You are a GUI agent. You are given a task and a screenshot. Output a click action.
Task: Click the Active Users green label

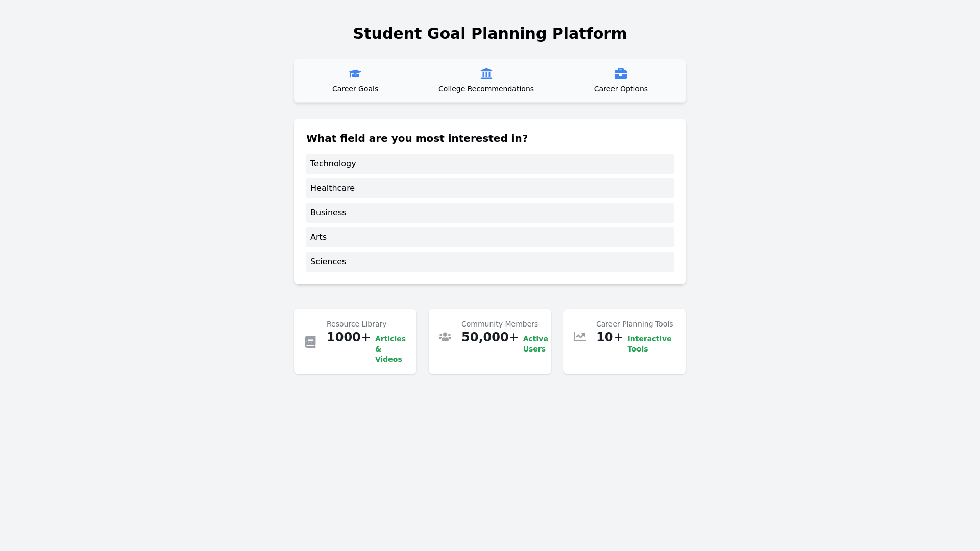pos(535,344)
